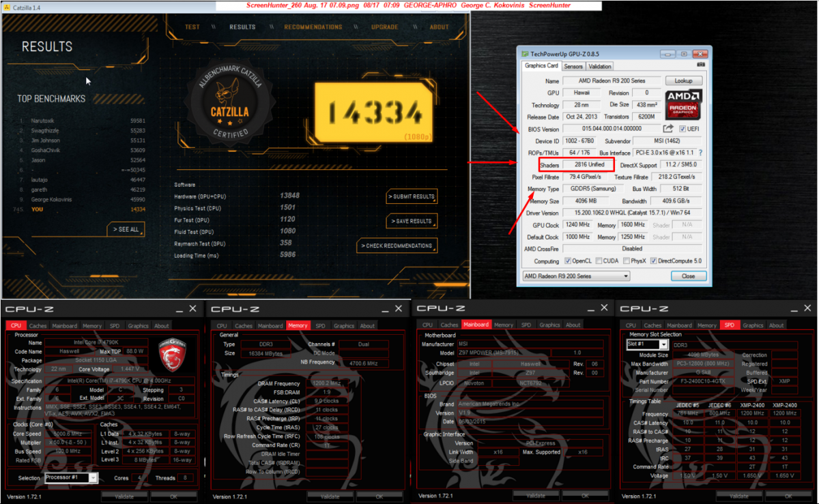Click the BIOS export arrow icon in GPU-Z
Image resolution: width=819 pixels, height=504 pixels.
(668, 128)
